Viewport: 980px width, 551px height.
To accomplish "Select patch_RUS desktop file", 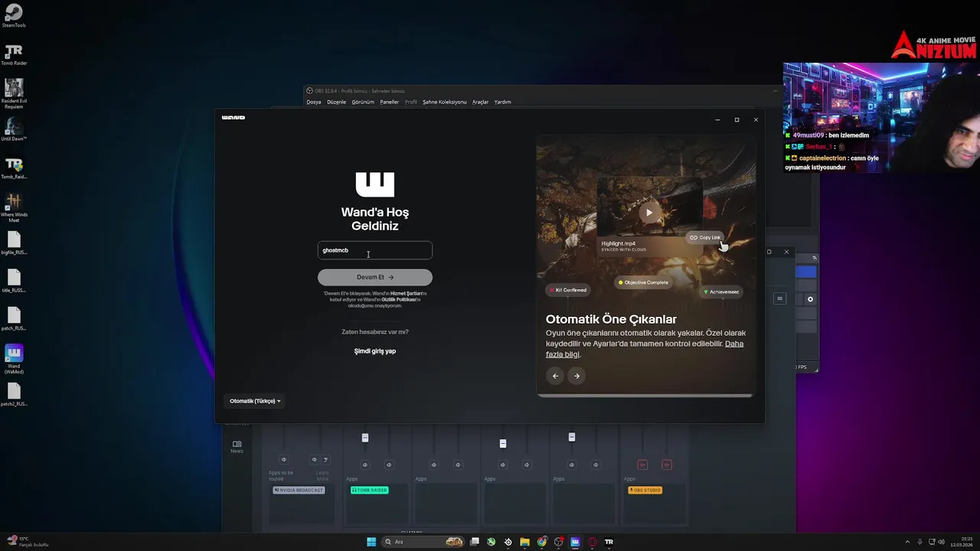I will pyautogui.click(x=14, y=319).
